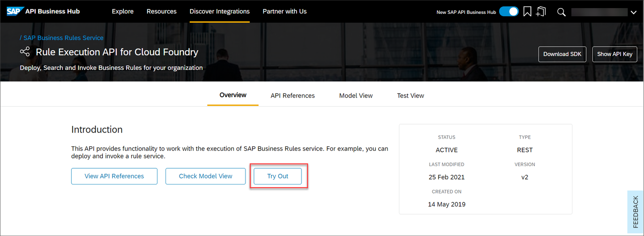Click the API Business Hub title text

coord(52,11)
